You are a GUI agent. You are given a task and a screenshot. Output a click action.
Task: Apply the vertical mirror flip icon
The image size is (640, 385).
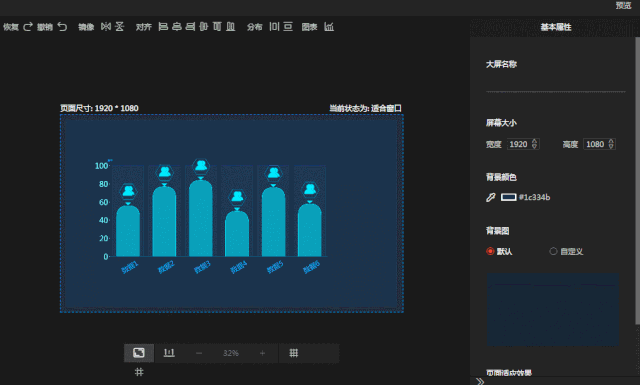[119, 27]
